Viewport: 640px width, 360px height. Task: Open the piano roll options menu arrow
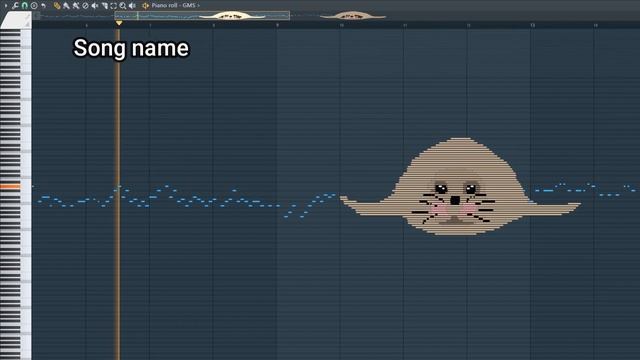6,6
